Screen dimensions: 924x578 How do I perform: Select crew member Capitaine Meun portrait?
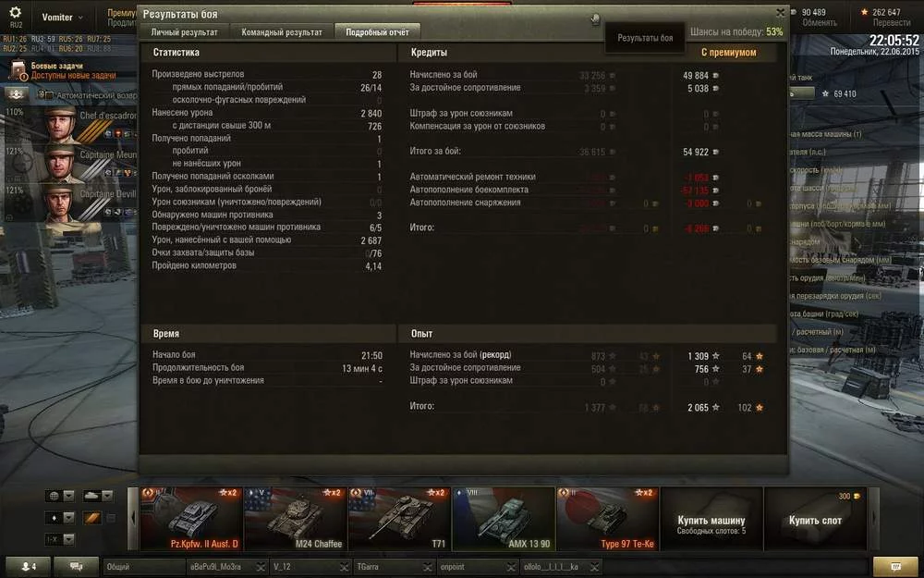pos(61,164)
